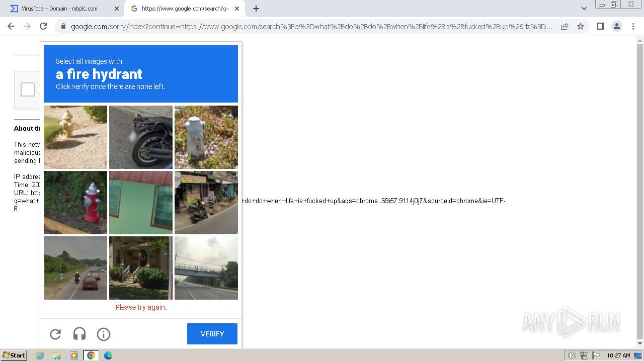The image size is (644, 362).
Task: Open File Explorer from taskbar
Action: pos(57,355)
